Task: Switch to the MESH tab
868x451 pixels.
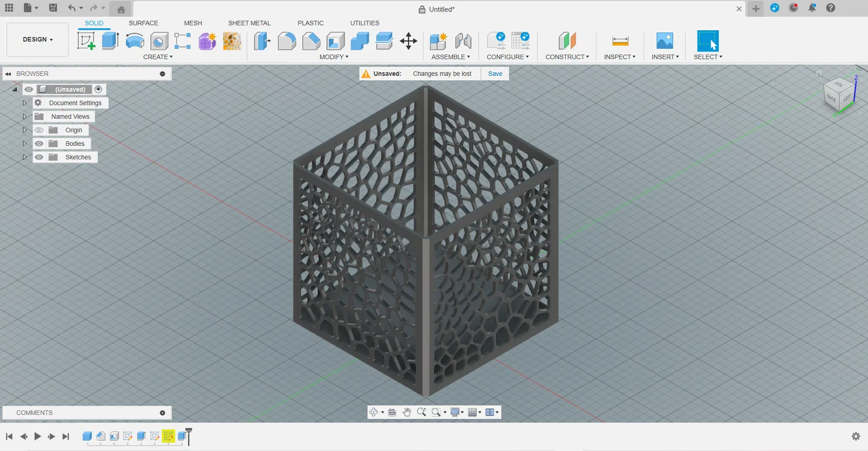Action: coord(193,23)
